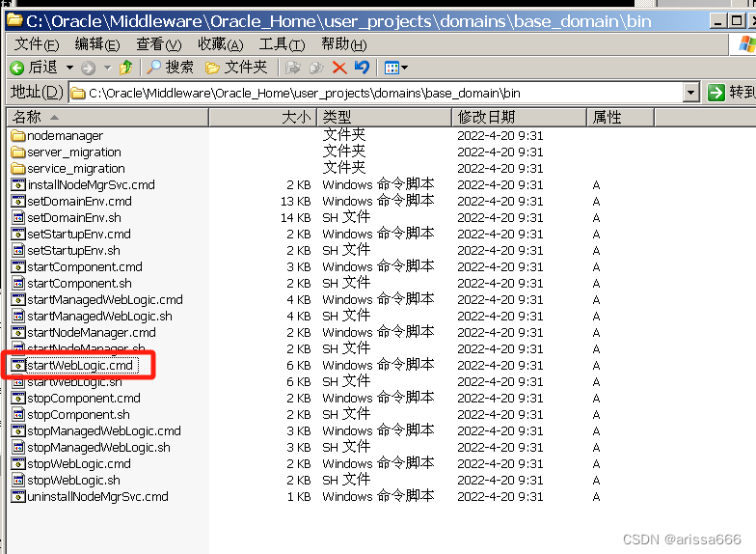Select the server_migration folder icon
This screenshot has height=554, width=756.
pyautogui.click(x=17, y=152)
